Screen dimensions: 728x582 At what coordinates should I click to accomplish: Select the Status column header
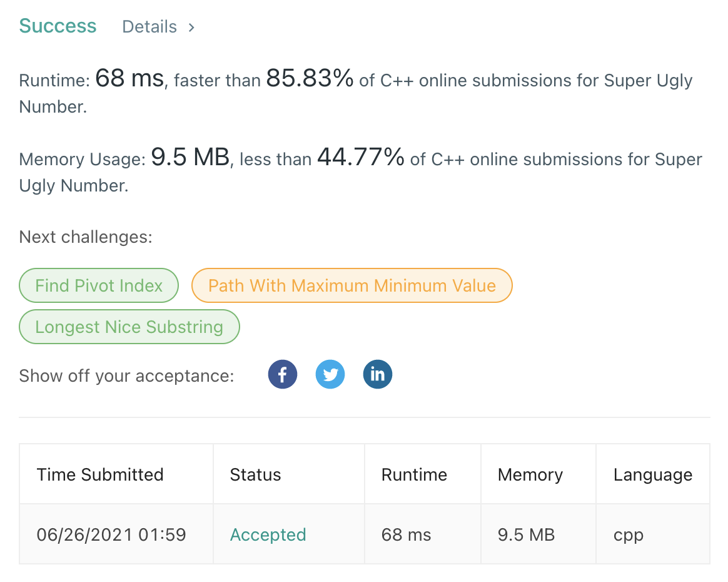click(255, 474)
